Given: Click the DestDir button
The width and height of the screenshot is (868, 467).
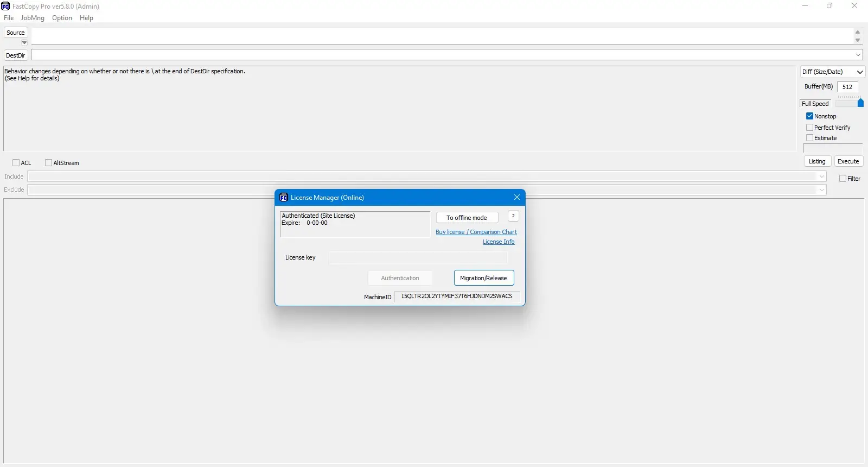Looking at the screenshot, I should click(x=15, y=55).
